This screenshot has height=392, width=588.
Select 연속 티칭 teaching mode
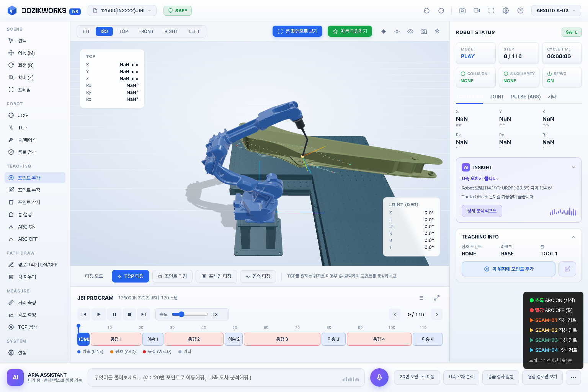coord(258,276)
